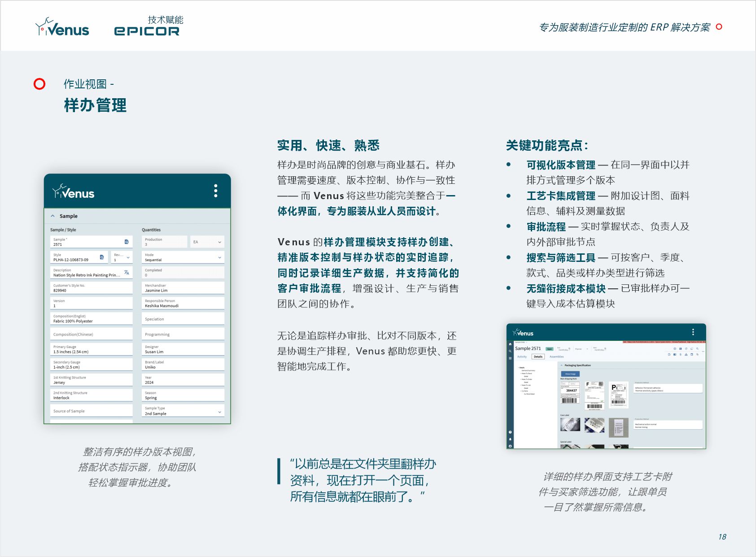Click the circled plus icon in the Sample 2571 toolbar
The image size is (756, 557).
click(675, 348)
